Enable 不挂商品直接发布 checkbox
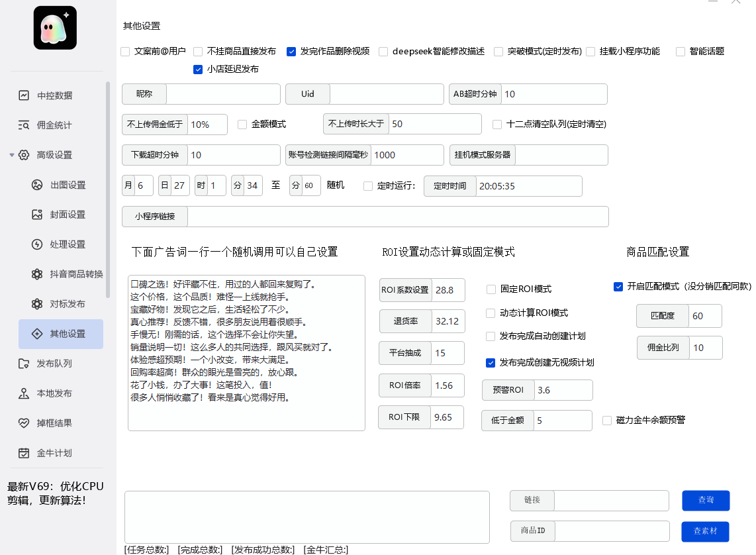The image size is (756, 555). [198, 52]
